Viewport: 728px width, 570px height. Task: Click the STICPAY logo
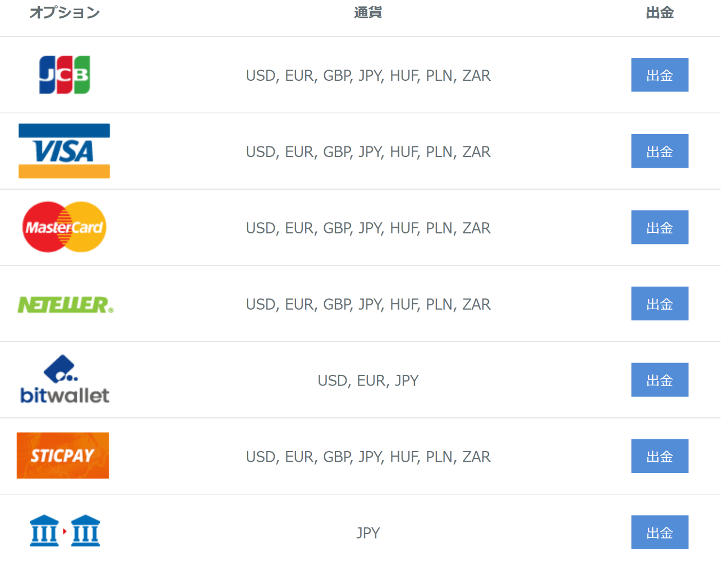pyautogui.click(x=63, y=456)
